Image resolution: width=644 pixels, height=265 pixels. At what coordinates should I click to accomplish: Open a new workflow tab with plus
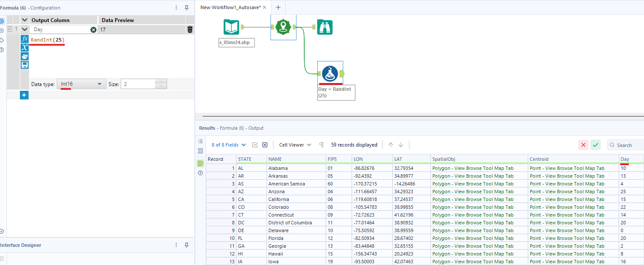(278, 7)
